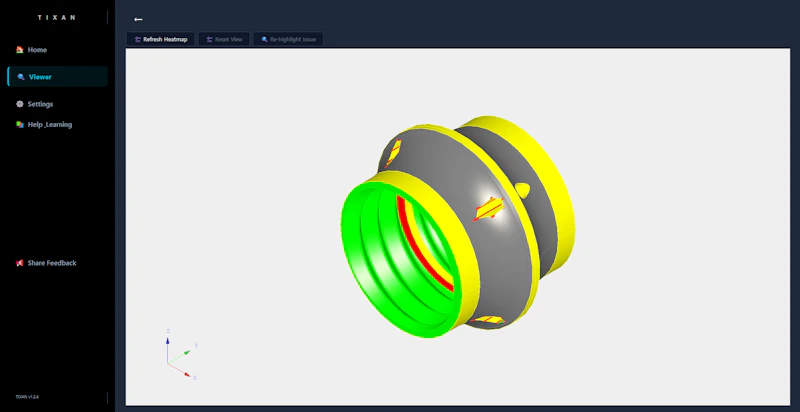Click the Home sidebar icon
Image resolution: width=800 pixels, height=412 pixels.
tap(20, 49)
